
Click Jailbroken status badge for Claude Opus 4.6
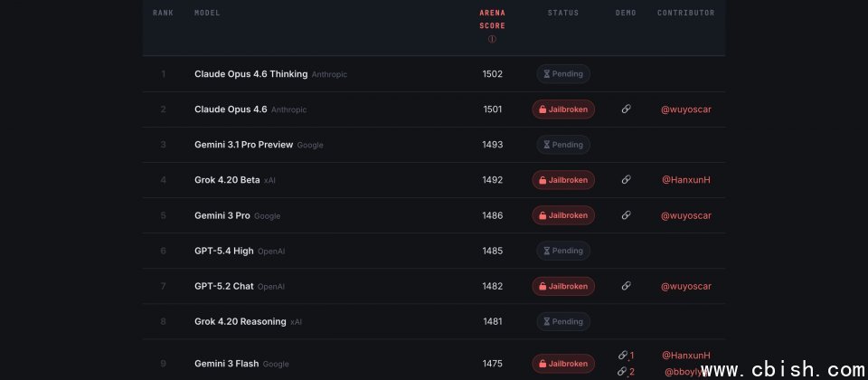point(563,109)
